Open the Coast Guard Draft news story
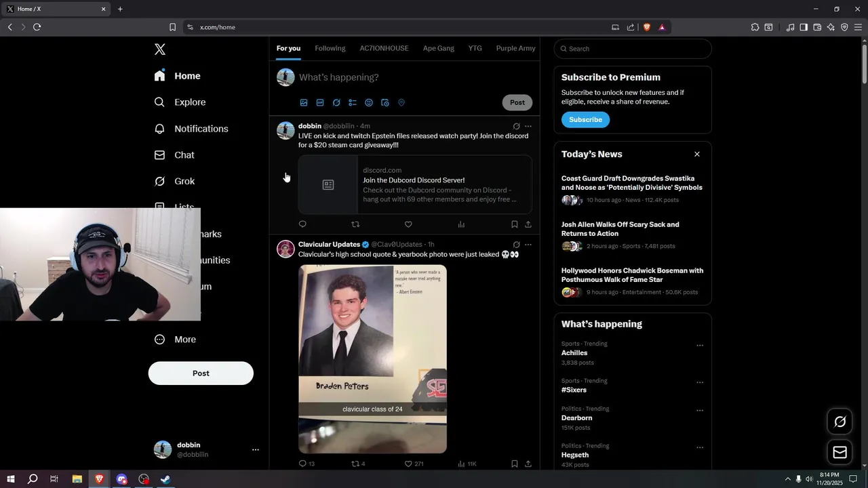 [632, 189]
